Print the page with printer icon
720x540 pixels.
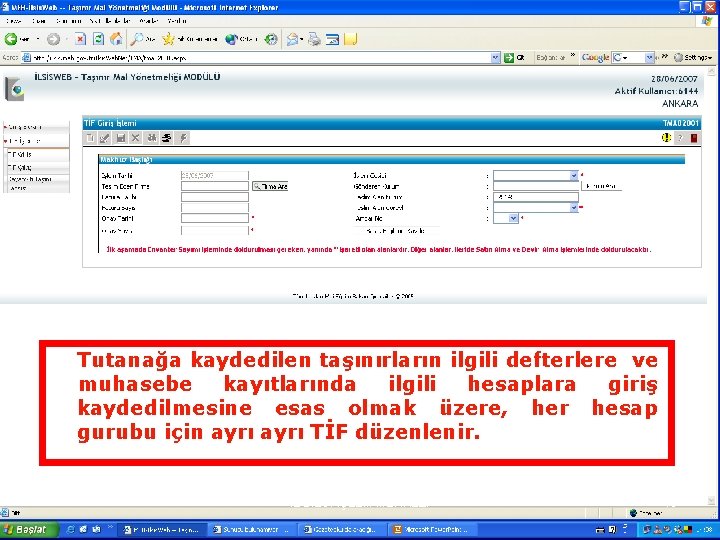tap(315, 39)
